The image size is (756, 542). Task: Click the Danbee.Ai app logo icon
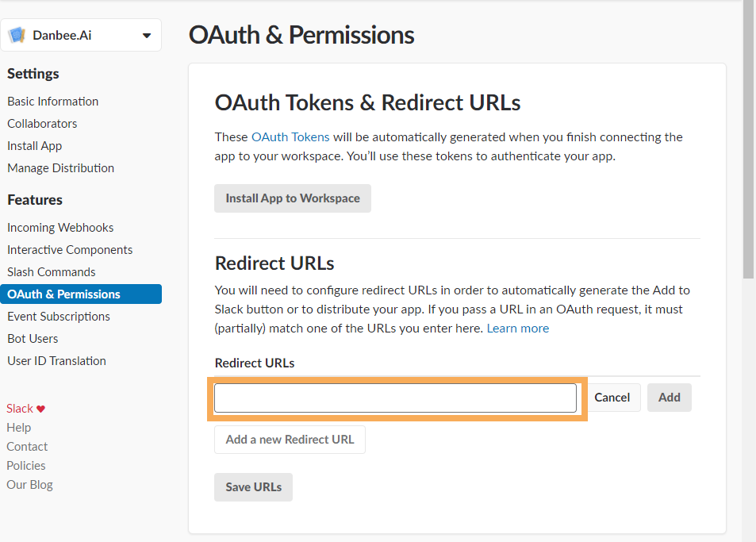[x=17, y=35]
